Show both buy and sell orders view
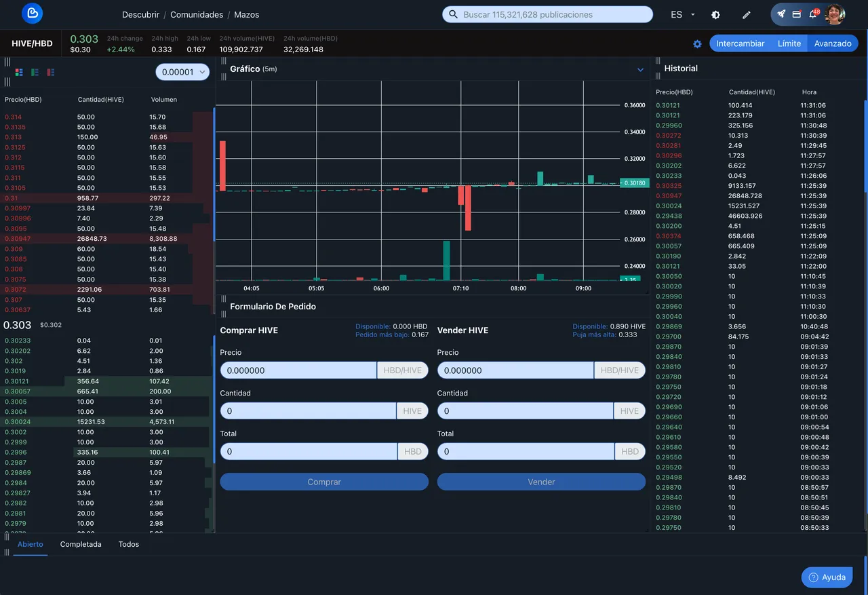 pyautogui.click(x=19, y=72)
